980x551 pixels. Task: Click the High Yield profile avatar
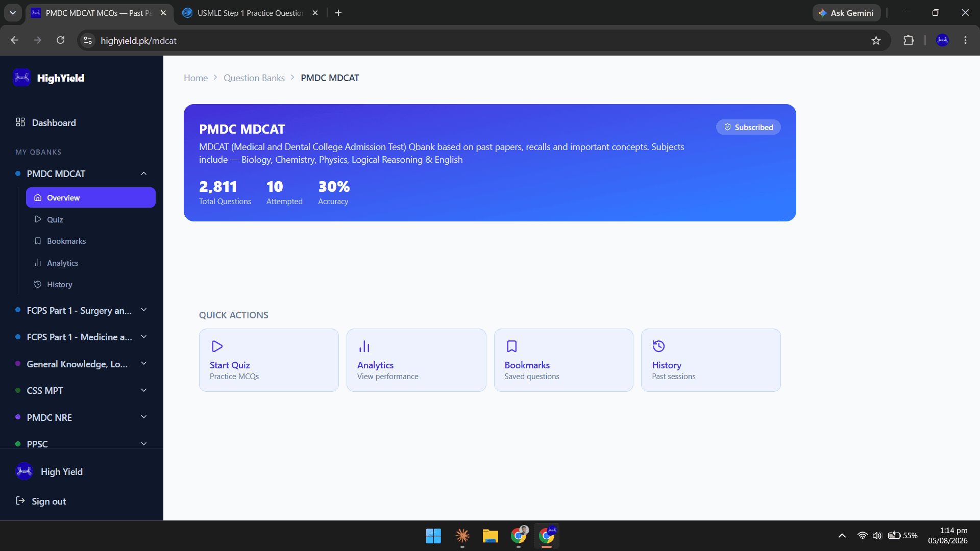[24, 471]
